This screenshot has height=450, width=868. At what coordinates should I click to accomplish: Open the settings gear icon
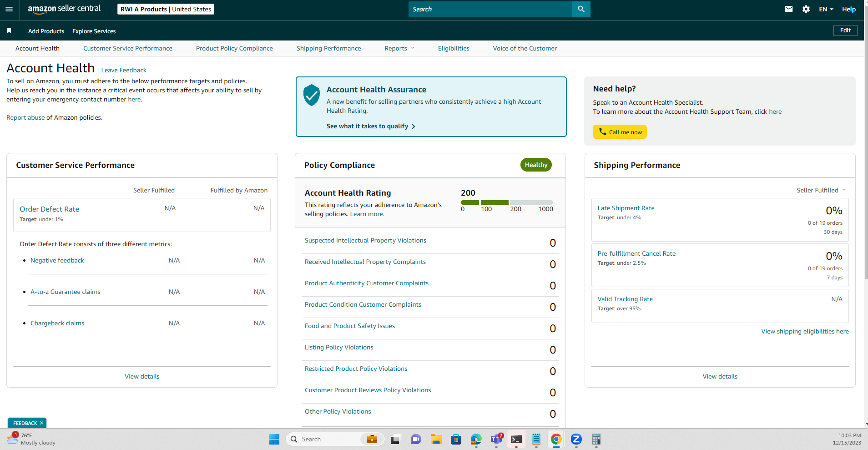(x=806, y=9)
